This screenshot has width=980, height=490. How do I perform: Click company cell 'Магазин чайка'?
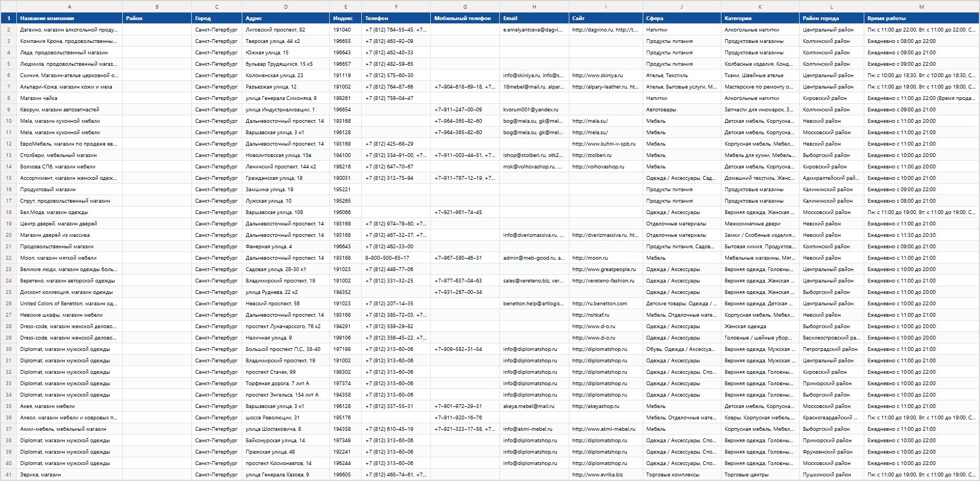point(70,98)
